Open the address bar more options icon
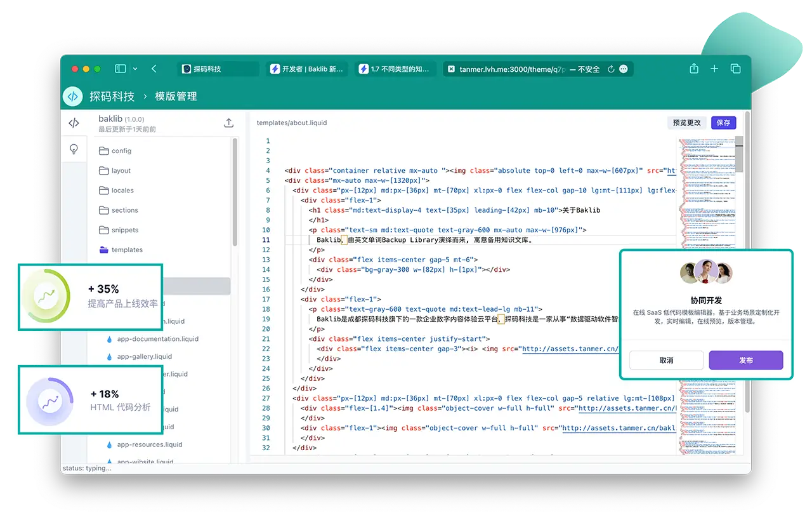Screen dimensions: 812x527 pyautogui.click(x=624, y=69)
